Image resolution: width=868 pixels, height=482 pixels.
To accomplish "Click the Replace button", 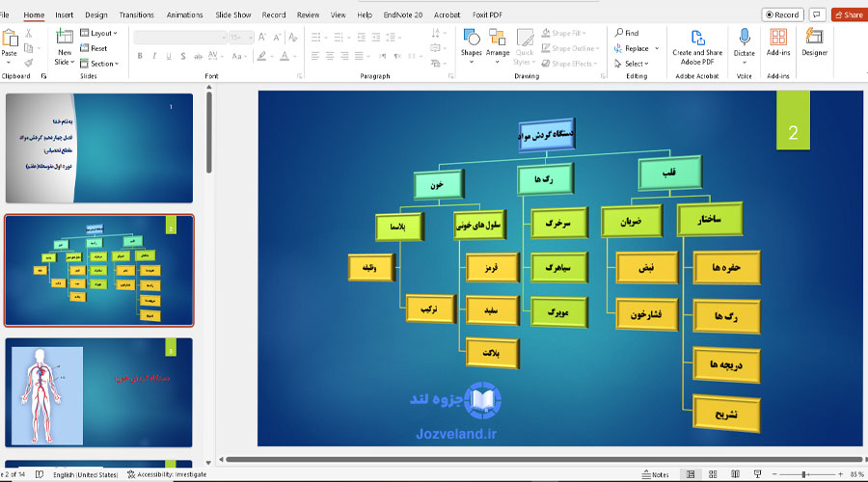I will (x=631, y=49).
